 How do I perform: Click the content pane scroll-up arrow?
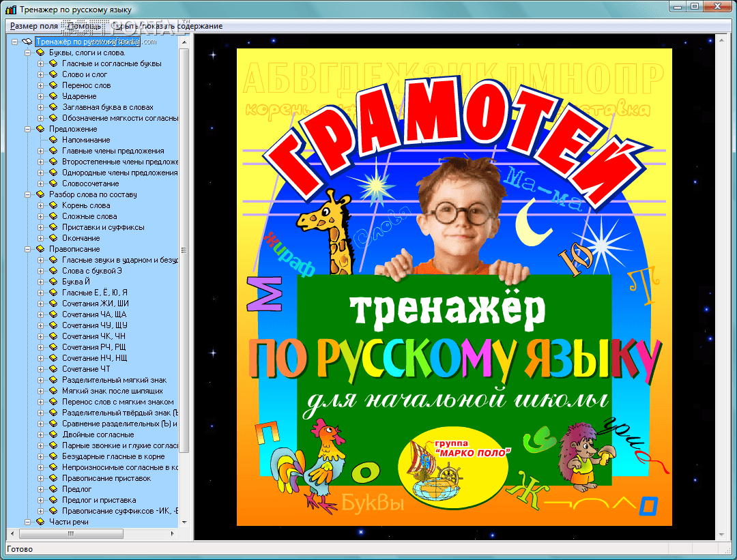pos(722,40)
